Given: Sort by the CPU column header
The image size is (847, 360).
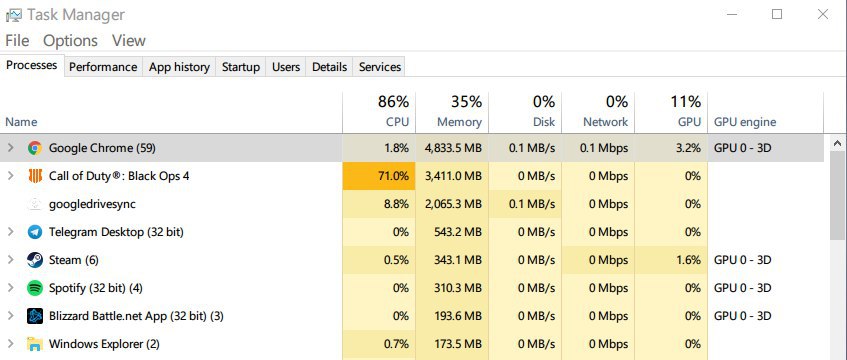Looking at the screenshot, I should click(x=379, y=112).
